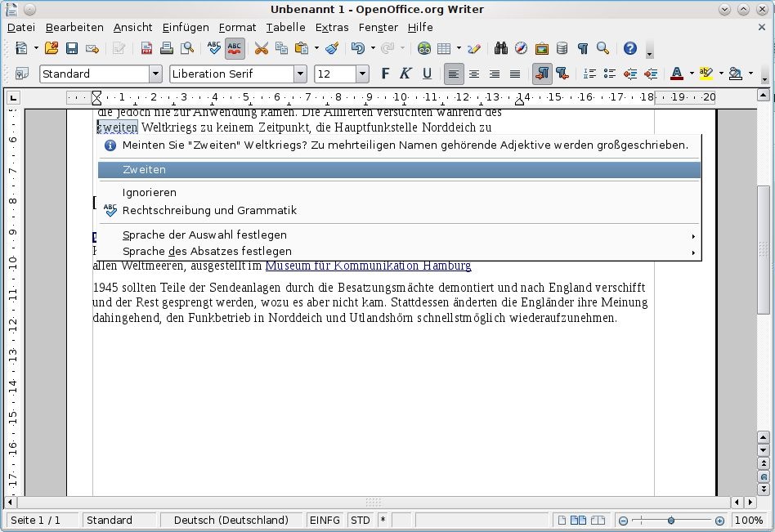Click the Print file directly icon
Viewport: 775px width, 532px height.
click(x=167, y=48)
